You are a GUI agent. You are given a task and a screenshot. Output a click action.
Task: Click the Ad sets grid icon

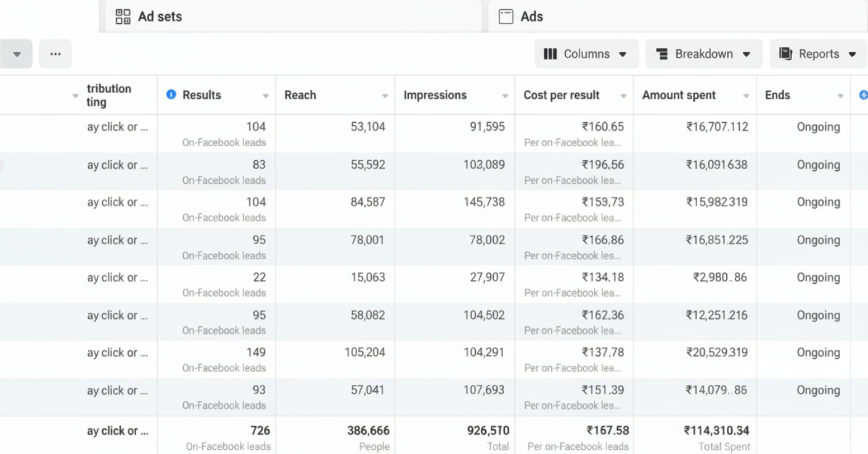[123, 17]
